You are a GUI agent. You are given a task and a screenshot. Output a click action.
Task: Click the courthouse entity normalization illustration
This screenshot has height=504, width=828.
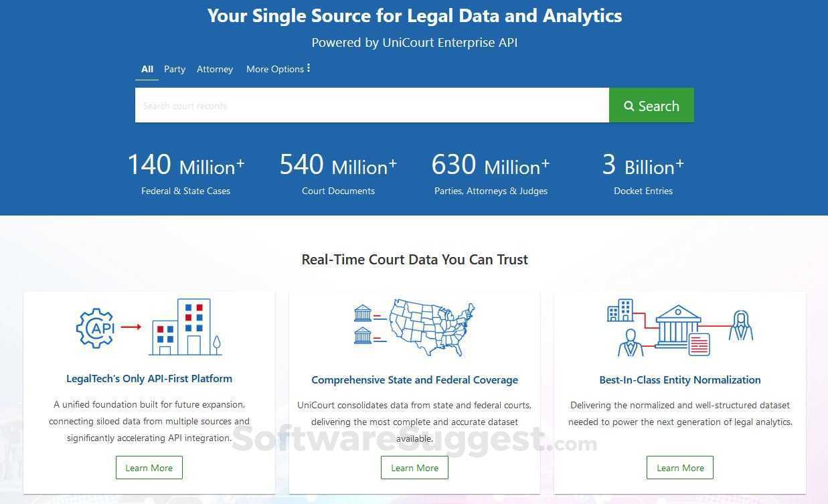coord(678,327)
